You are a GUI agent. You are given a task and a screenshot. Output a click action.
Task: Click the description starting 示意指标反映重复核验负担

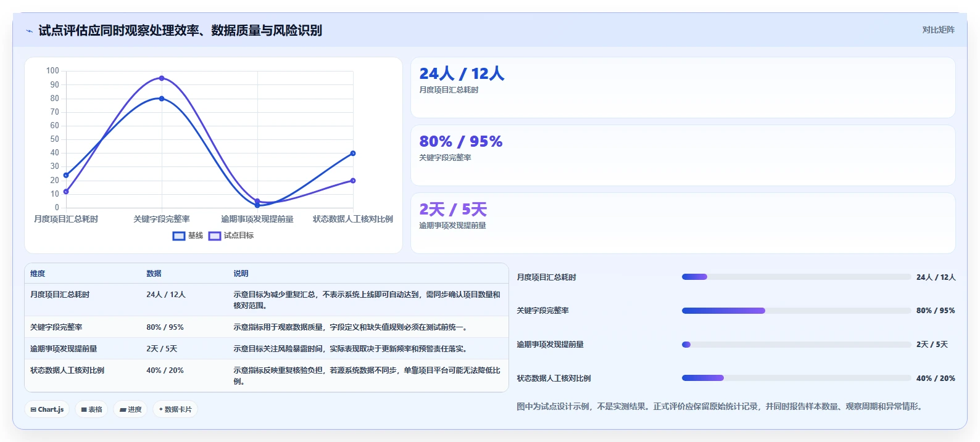(367, 376)
